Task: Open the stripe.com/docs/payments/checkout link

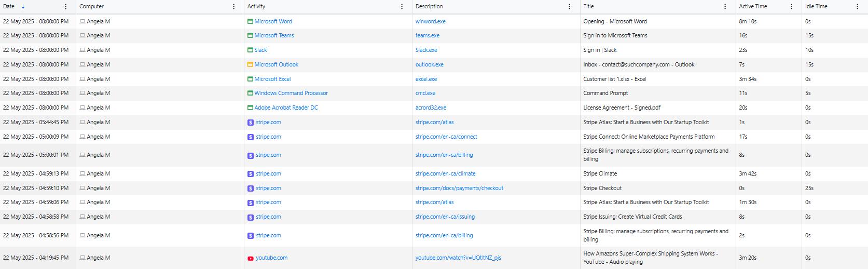Action: (459, 189)
